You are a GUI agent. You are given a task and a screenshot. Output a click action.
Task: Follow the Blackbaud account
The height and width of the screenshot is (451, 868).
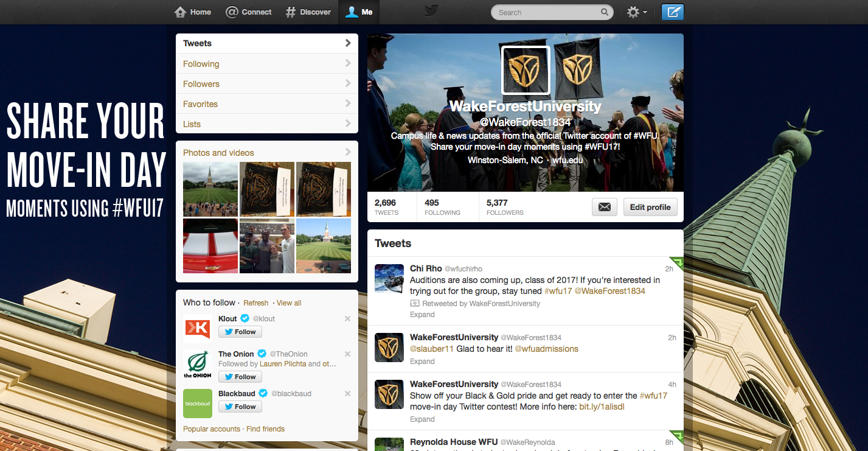pos(240,407)
